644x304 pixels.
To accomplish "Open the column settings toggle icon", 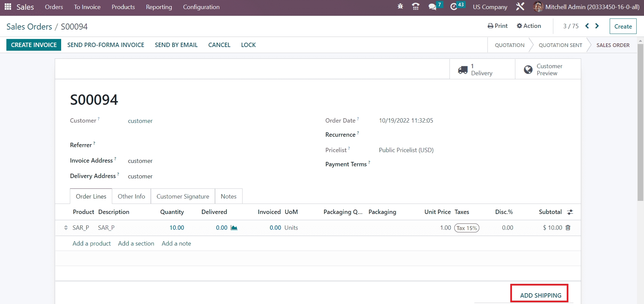I will click(570, 212).
